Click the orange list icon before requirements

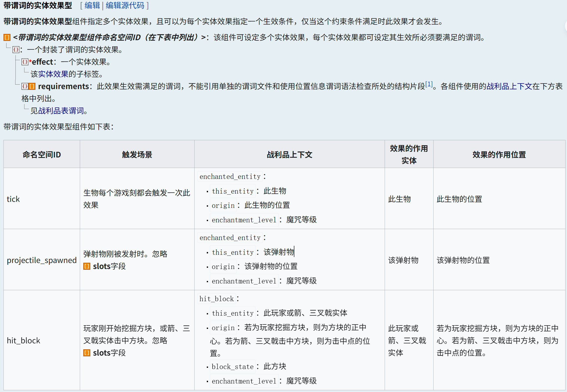point(32,86)
